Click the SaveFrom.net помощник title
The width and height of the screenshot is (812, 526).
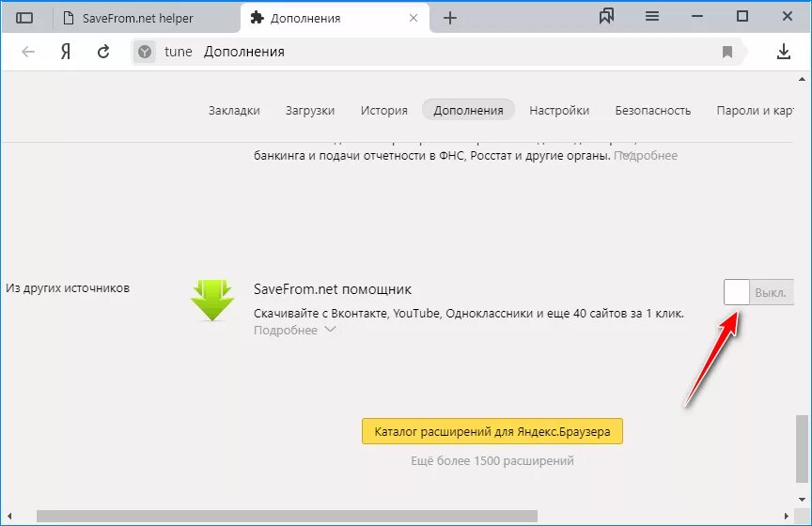[333, 289]
